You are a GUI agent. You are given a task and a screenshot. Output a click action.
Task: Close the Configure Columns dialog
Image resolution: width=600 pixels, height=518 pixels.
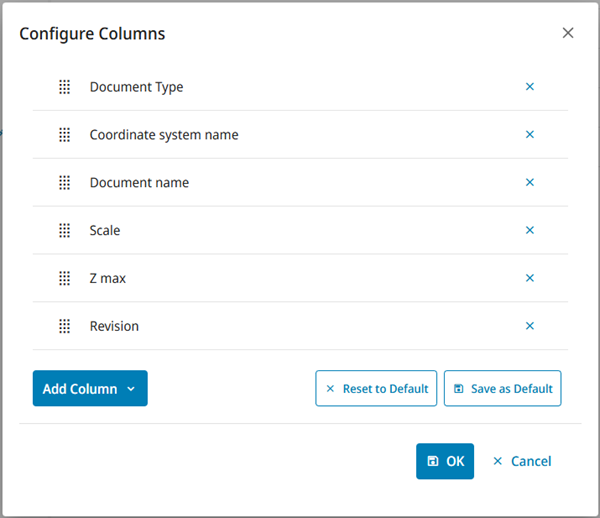tap(568, 33)
